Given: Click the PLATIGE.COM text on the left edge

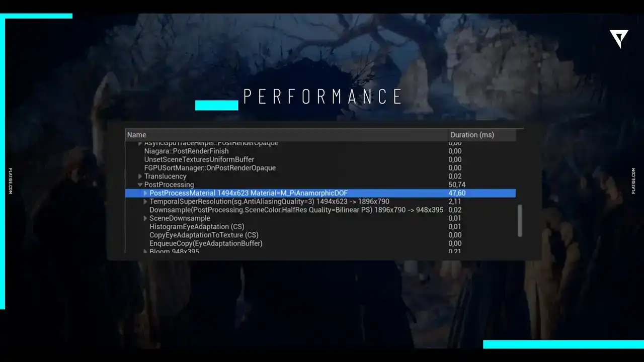Looking at the screenshot, I should (x=10, y=181).
